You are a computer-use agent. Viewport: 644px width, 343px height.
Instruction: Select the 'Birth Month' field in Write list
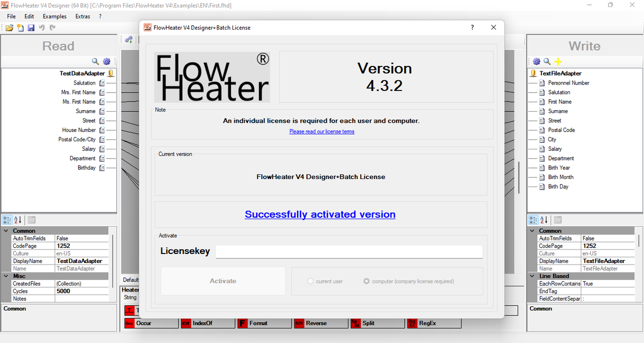click(x=560, y=178)
